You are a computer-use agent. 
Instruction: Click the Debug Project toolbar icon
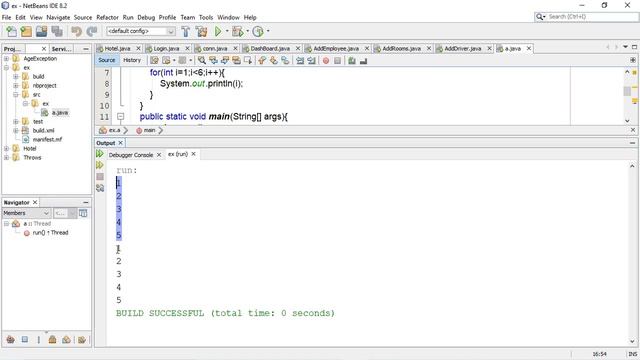(238, 31)
